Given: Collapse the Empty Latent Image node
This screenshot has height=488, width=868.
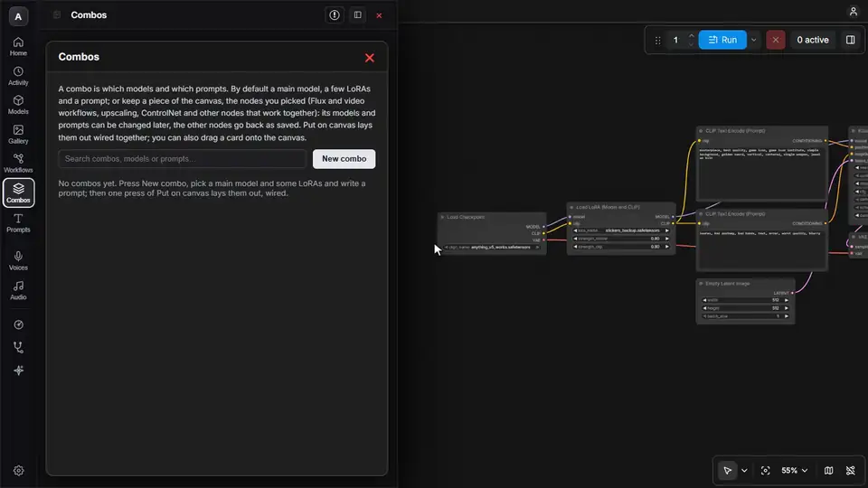Looking at the screenshot, I should (x=701, y=284).
